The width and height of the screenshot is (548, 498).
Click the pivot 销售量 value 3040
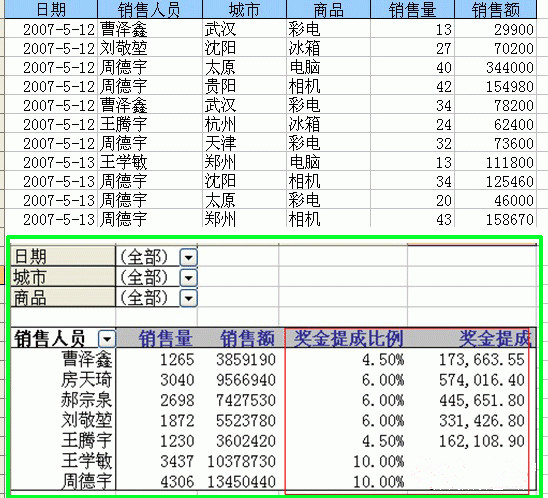(x=177, y=380)
